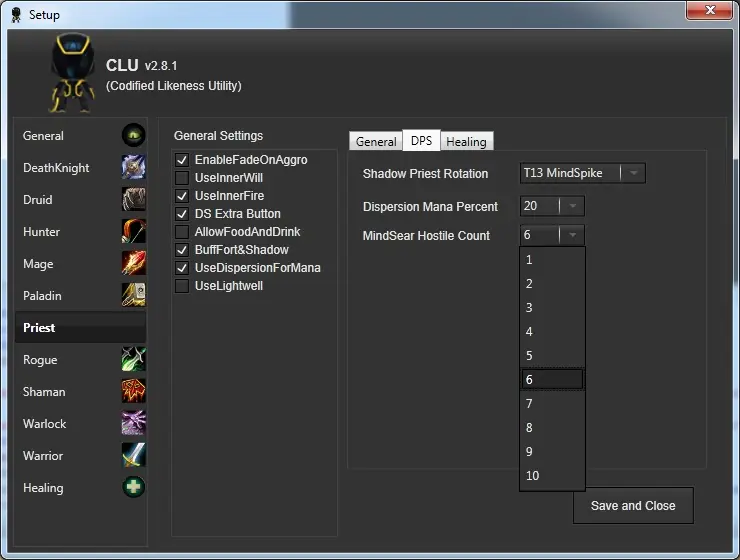Click the Paladin class icon
The width and height of the screenshot is (740, 560).
coord(134,295)
